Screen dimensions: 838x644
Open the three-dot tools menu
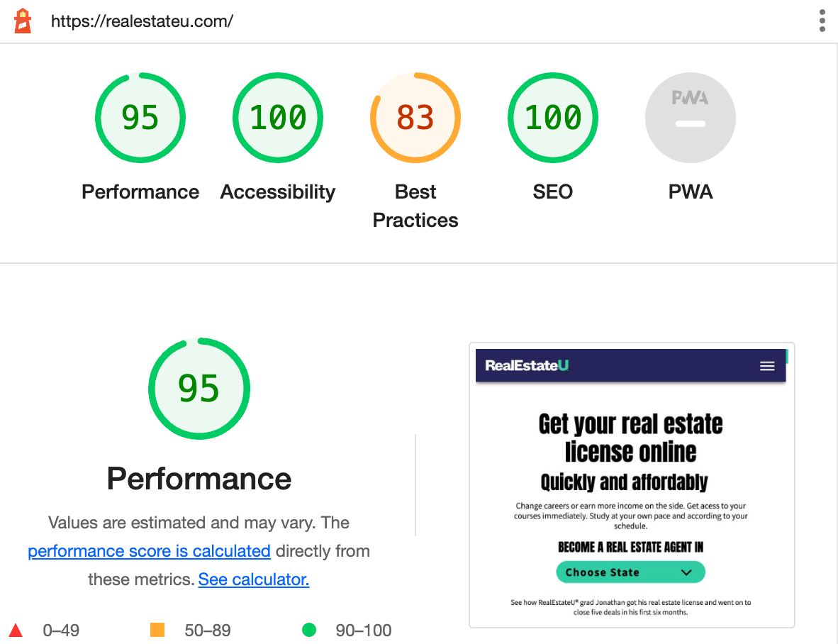point(822,21)
